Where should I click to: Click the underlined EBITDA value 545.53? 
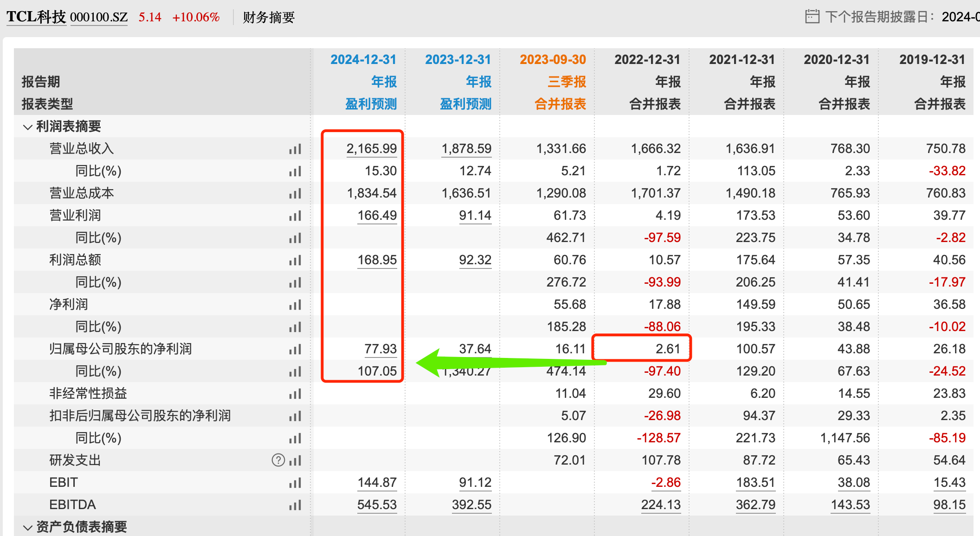click(377, 505)
